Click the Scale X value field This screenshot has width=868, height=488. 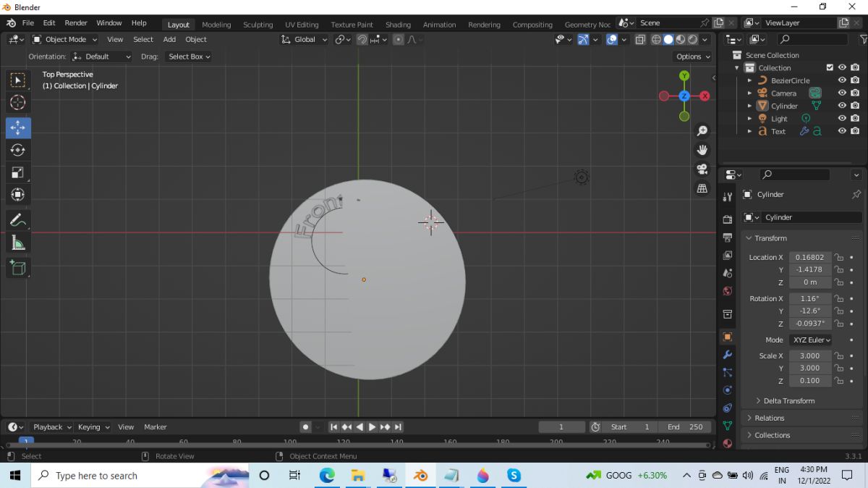point(809,356)
